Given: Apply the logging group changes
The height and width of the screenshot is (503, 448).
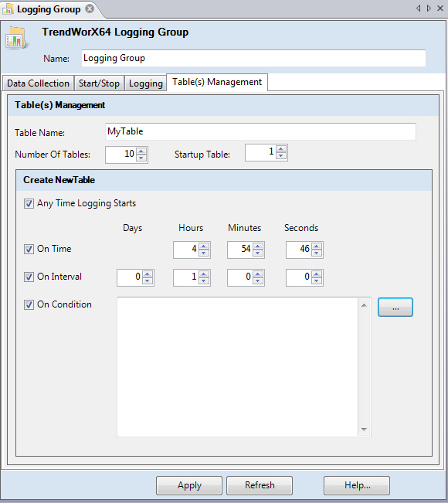Looking at the screenshot, I should tap(189, 485).
